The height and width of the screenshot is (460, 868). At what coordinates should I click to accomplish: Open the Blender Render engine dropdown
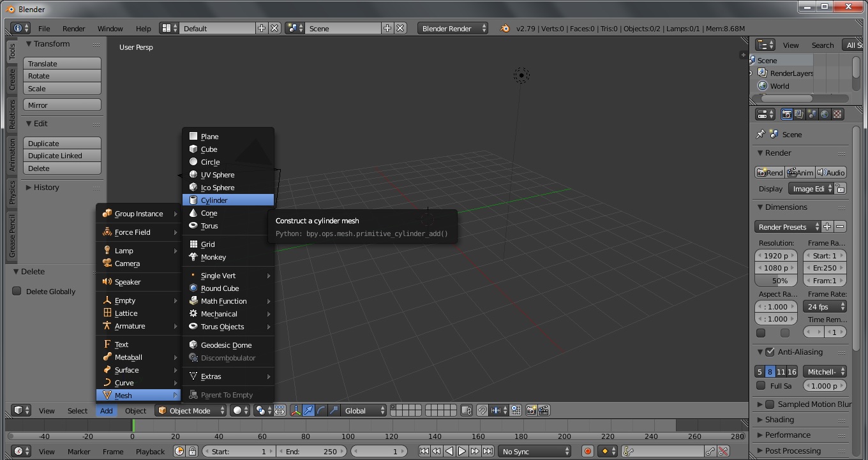click(x=453, y=28)
